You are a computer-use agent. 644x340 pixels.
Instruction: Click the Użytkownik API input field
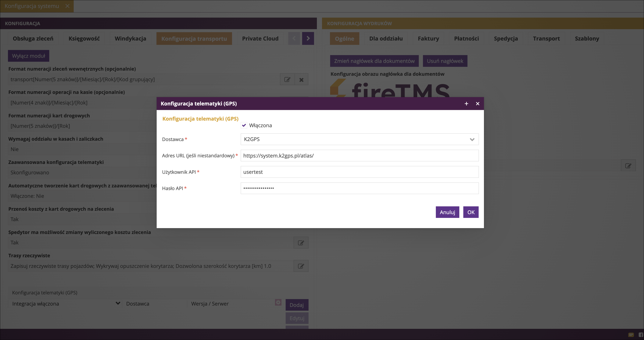360,172
